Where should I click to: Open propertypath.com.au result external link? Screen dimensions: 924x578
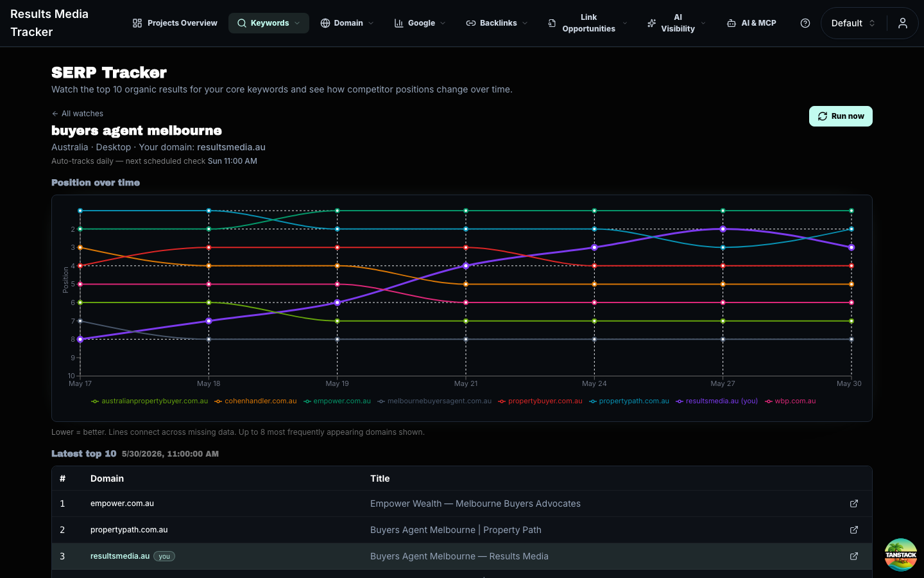854,530
